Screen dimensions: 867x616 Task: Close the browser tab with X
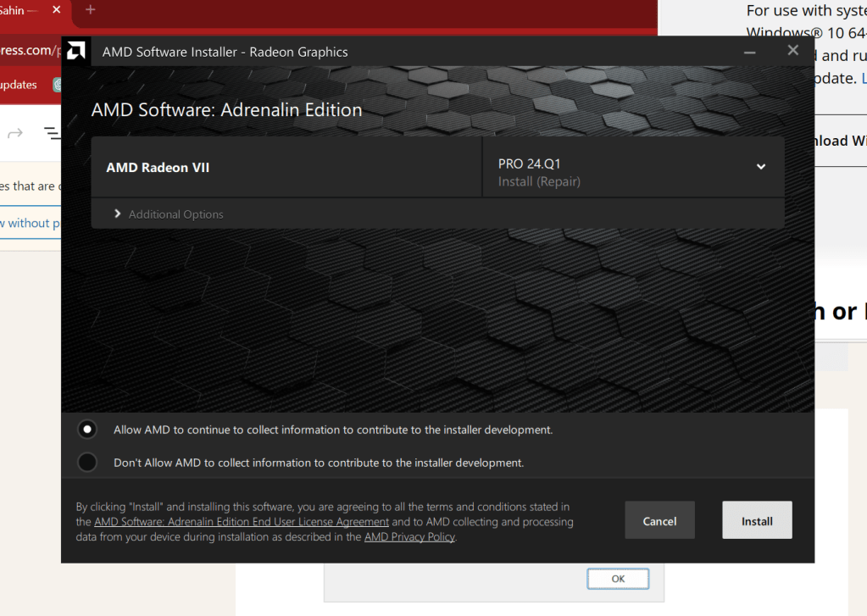[x=56, y=10]
